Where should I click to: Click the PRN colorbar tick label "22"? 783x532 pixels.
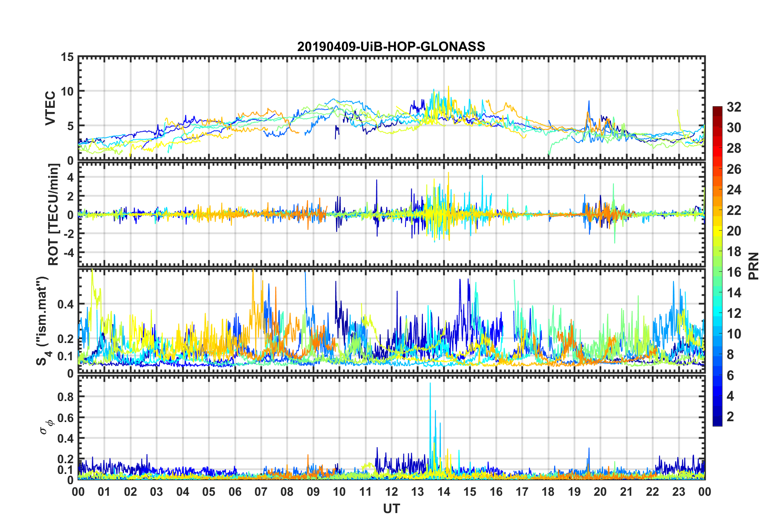pyautogui.click(x=734, y=210)
